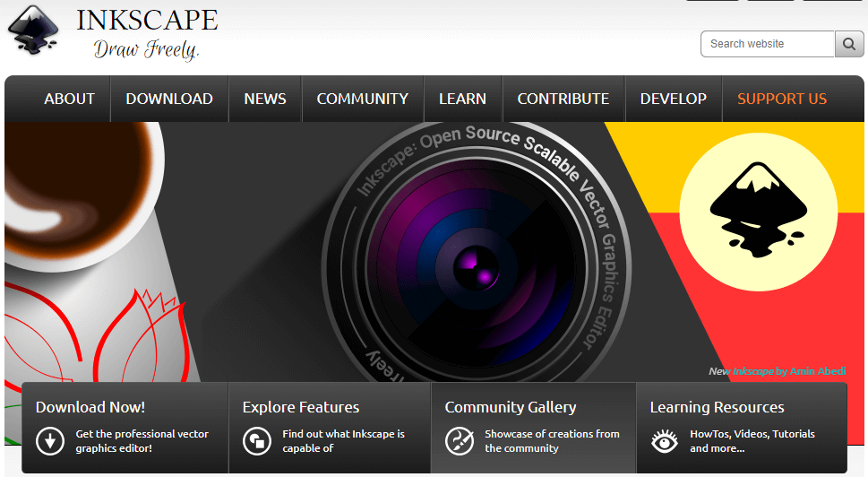This screenshot has height=477, width=868.
Task: Open the Develop menu
Action: click(674, 99)
